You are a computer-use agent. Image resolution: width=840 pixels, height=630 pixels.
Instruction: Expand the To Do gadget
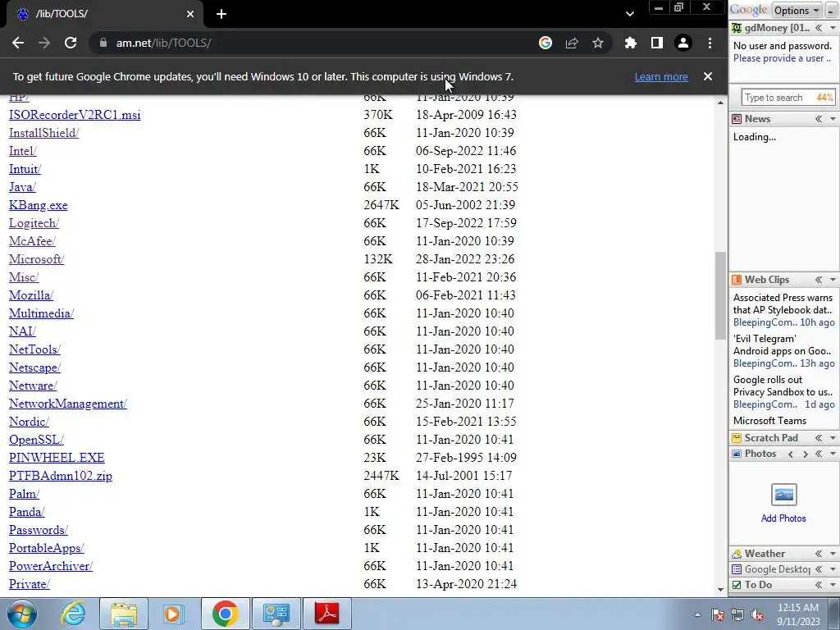(819, 585)
